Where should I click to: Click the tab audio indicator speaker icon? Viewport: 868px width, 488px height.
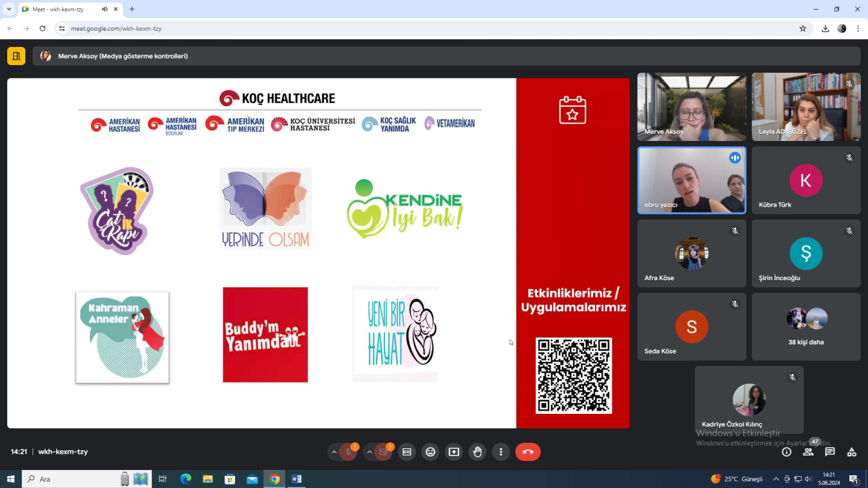[105, 10]
